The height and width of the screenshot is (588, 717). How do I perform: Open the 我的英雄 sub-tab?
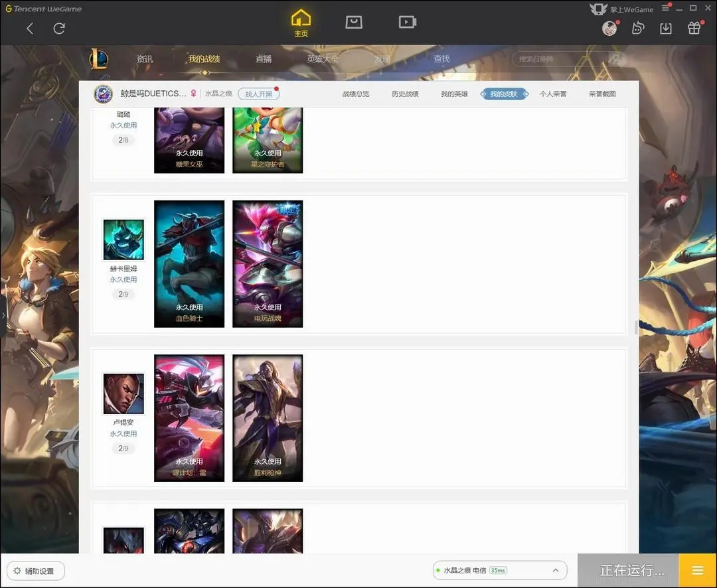pyautogui.click(x=454, y=94)
